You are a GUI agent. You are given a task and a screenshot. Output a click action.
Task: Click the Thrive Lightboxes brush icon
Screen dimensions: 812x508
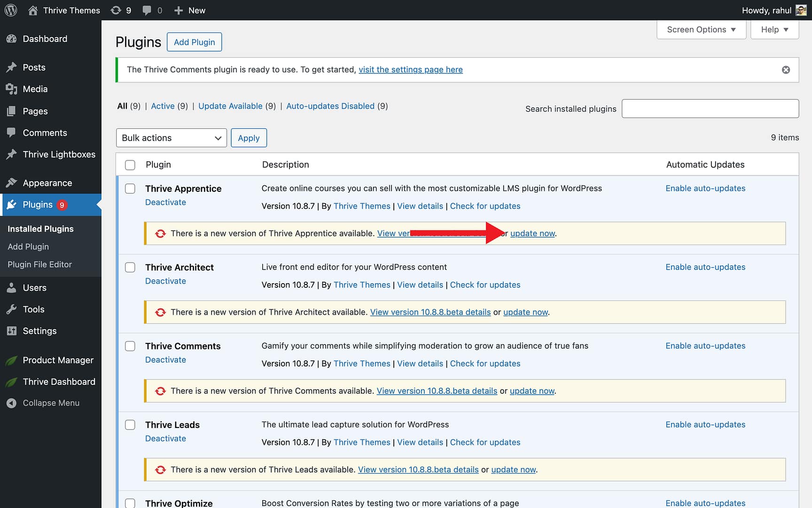point(12,154)
